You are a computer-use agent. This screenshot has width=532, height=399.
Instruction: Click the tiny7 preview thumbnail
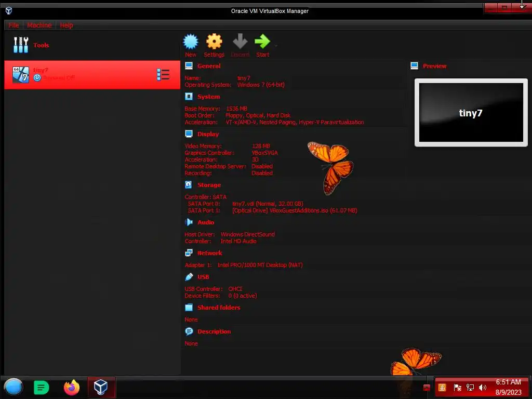(x=471, y=113)
